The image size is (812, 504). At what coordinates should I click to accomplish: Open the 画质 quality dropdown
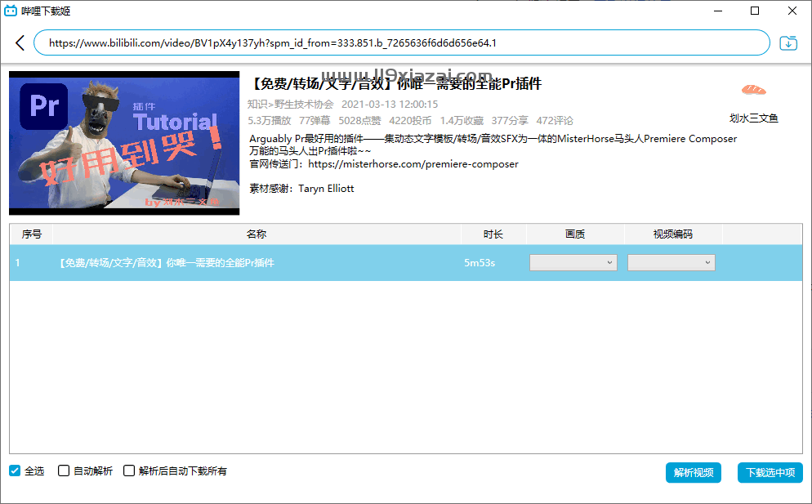point(573,262)
